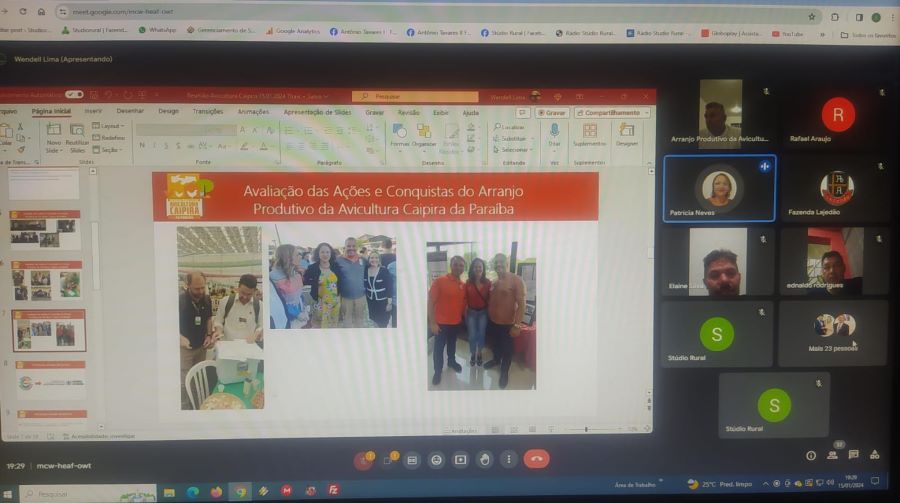The height and width of the screenshot is (503, 900).
Task: Toggle captions in the Meet toolbar
Action: pyautogui.click(x=411, y=459)
